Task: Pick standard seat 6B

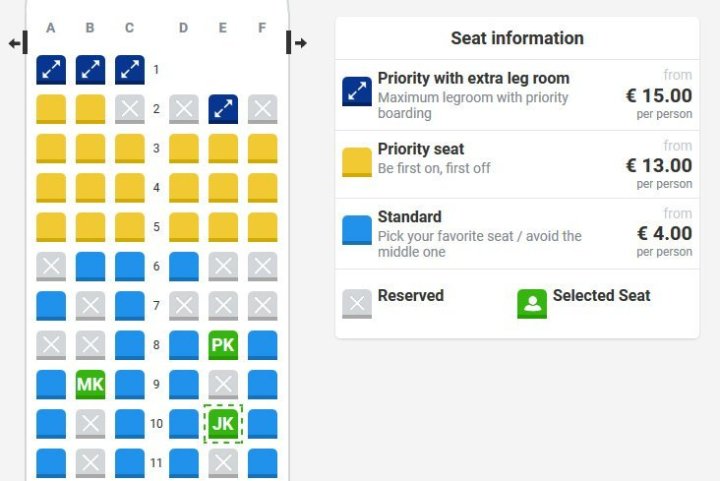Action: click(90, 266)
